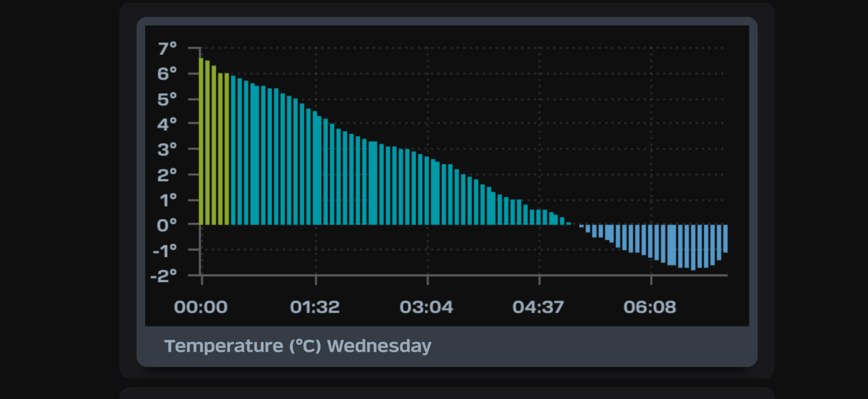Select the 4° temperature axis label

click(x=167, y=124)
